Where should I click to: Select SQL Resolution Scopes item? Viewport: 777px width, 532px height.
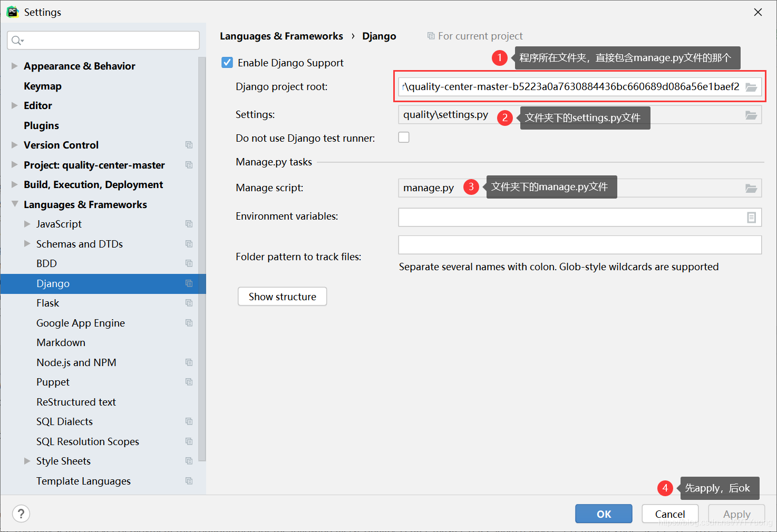pyautogui.click(x=88, y=441)
